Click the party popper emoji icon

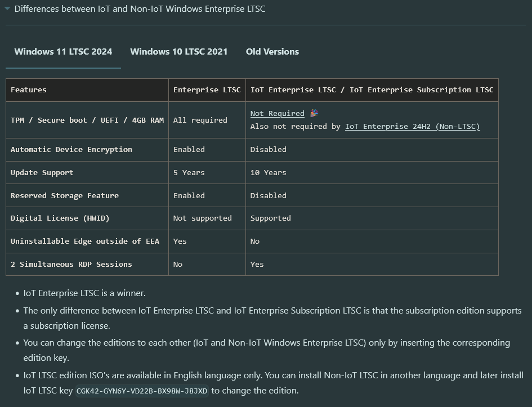(314, 113)
